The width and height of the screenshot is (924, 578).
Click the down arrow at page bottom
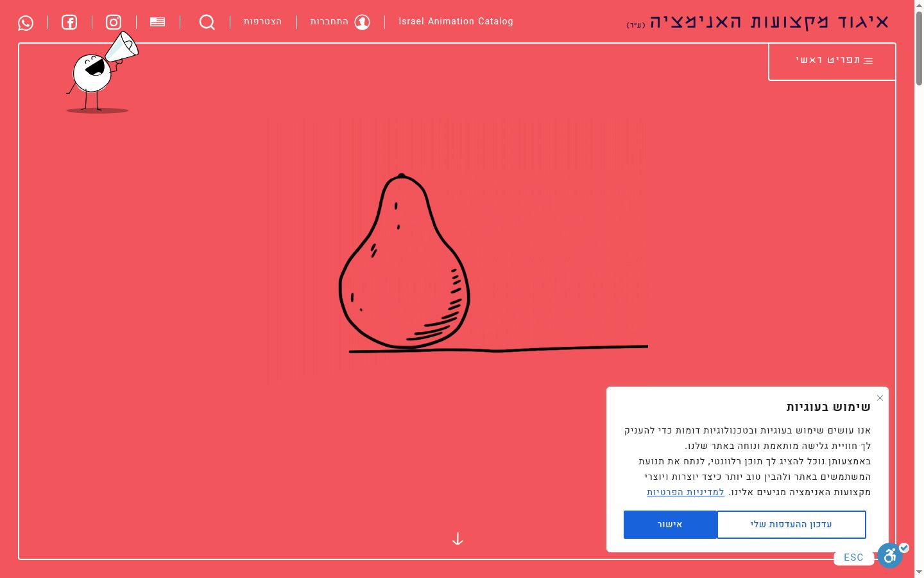click(458, 539)
